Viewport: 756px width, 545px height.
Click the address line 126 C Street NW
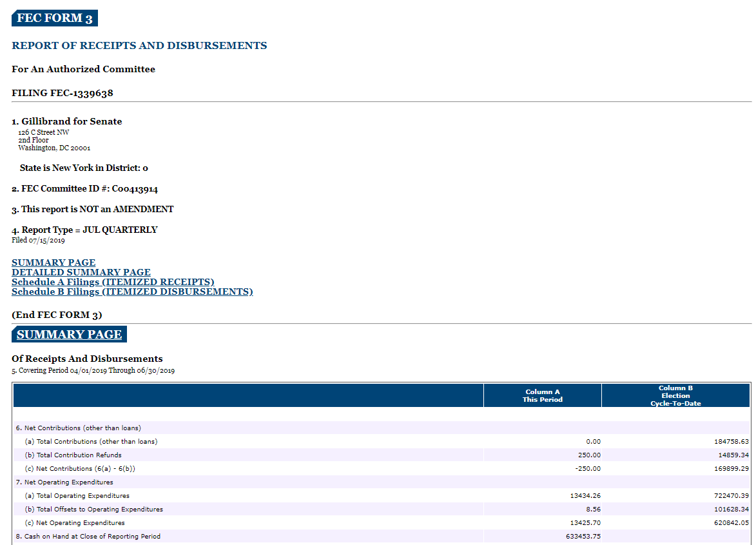[x=43, y=132]
